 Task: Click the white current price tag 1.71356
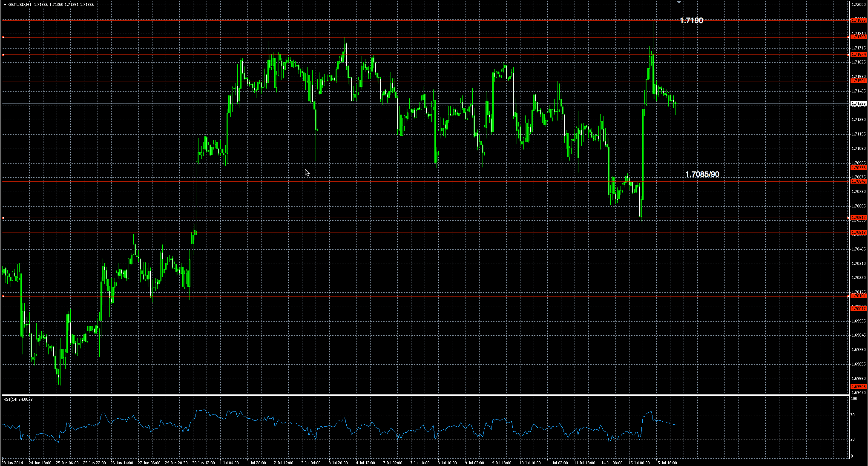(858, 104)
